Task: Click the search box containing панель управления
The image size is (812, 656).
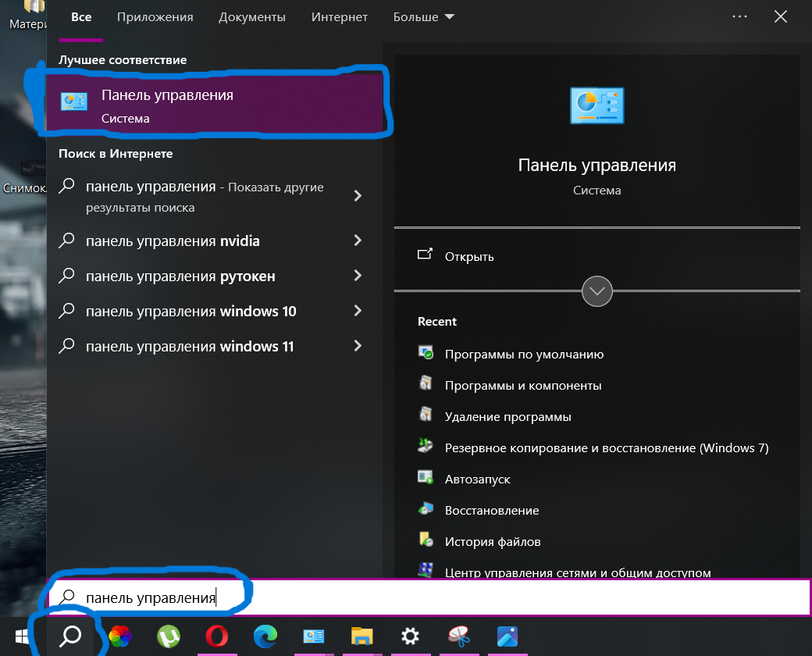Action: 429,597
